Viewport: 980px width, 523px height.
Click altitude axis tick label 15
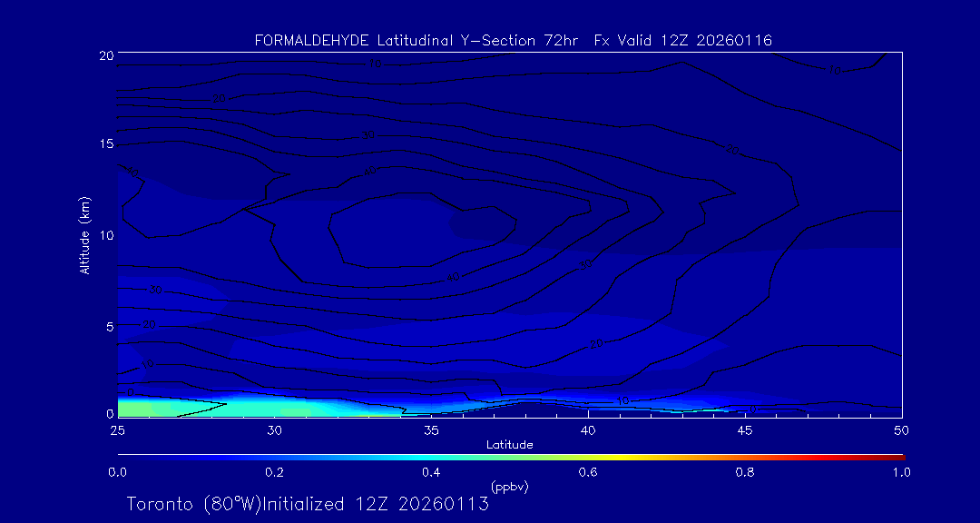[x=106, y=144]
